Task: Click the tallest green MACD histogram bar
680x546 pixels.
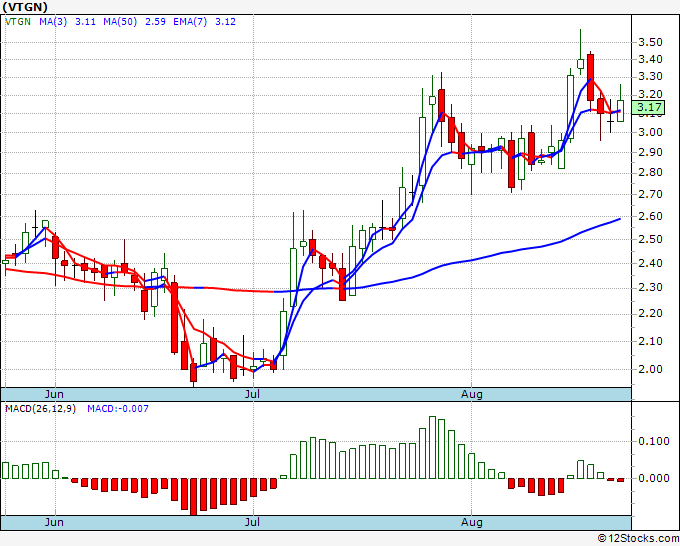Action: click(432, 448)
